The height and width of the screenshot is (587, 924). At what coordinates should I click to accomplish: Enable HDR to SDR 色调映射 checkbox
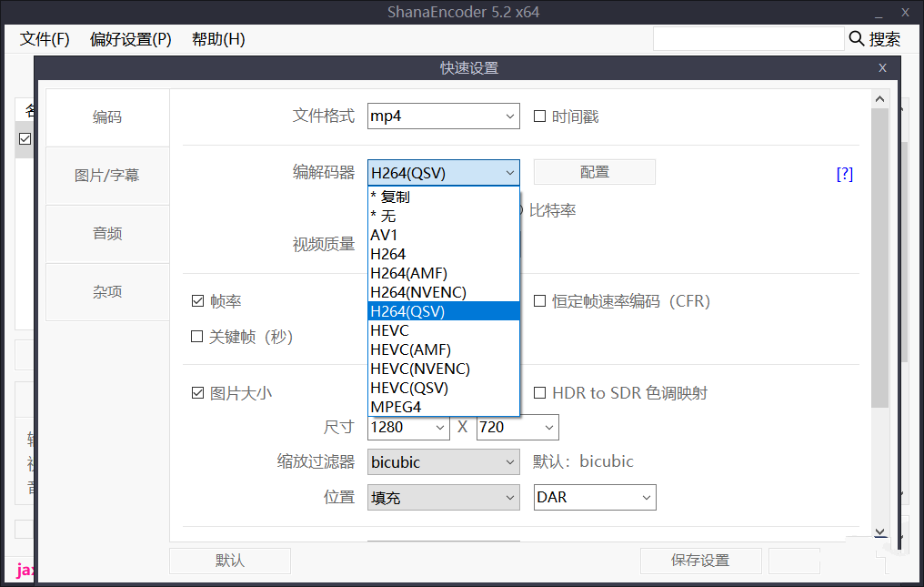click(539, 393)
